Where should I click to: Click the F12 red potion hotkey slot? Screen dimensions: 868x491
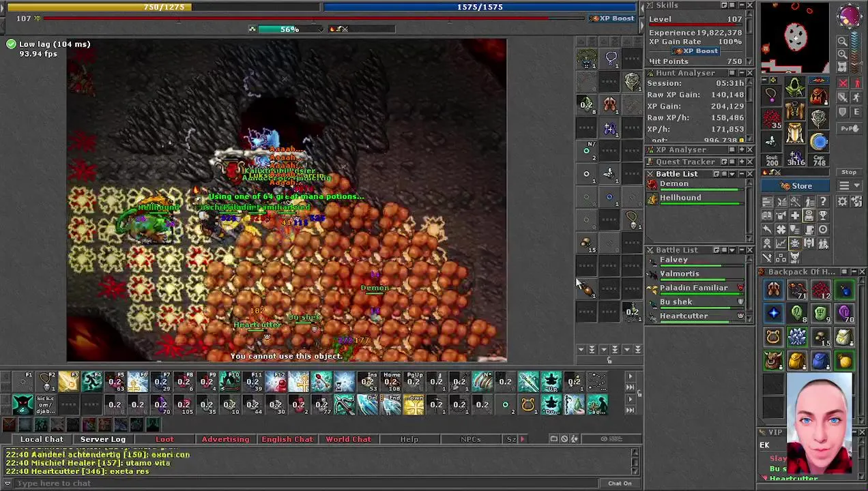(276, 382)
